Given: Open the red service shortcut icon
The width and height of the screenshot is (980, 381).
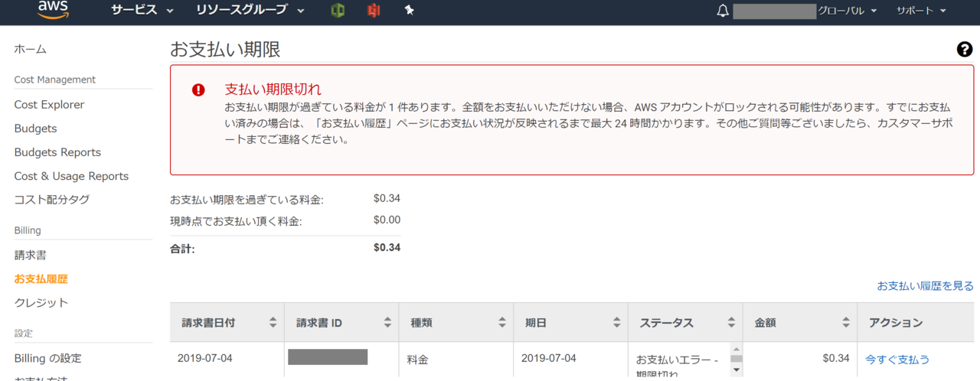Looking at the screenshot, I should pyautogui.click(x=374, y=11).
